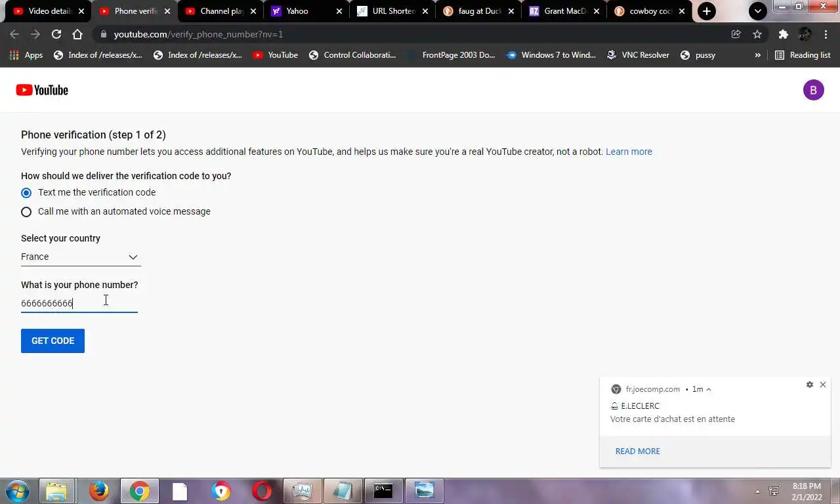Go to the browser home page icon
This screenshot has height=504, width=840.
tap(77, 34)
